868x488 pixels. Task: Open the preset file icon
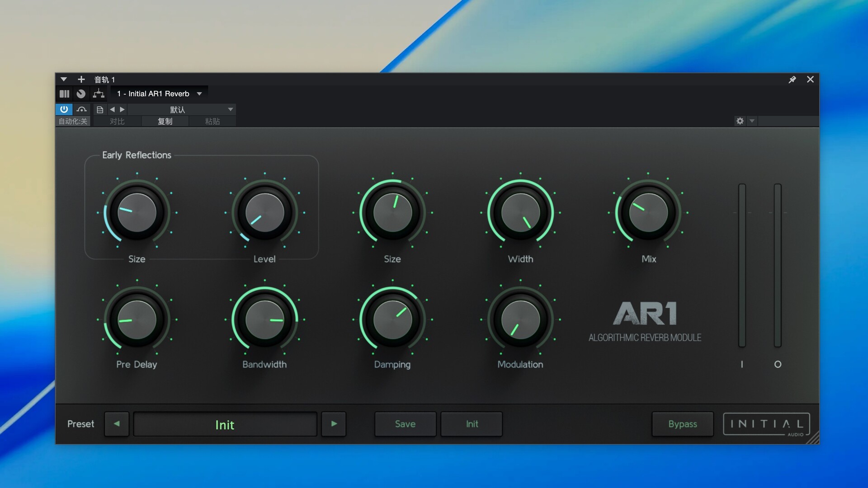point(100,109)
